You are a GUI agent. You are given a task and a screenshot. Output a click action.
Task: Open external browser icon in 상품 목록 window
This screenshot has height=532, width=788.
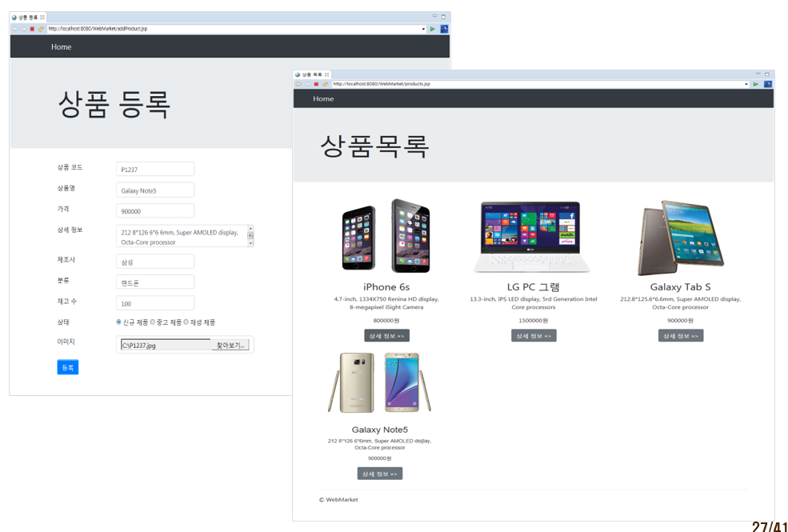coord(768,84)
